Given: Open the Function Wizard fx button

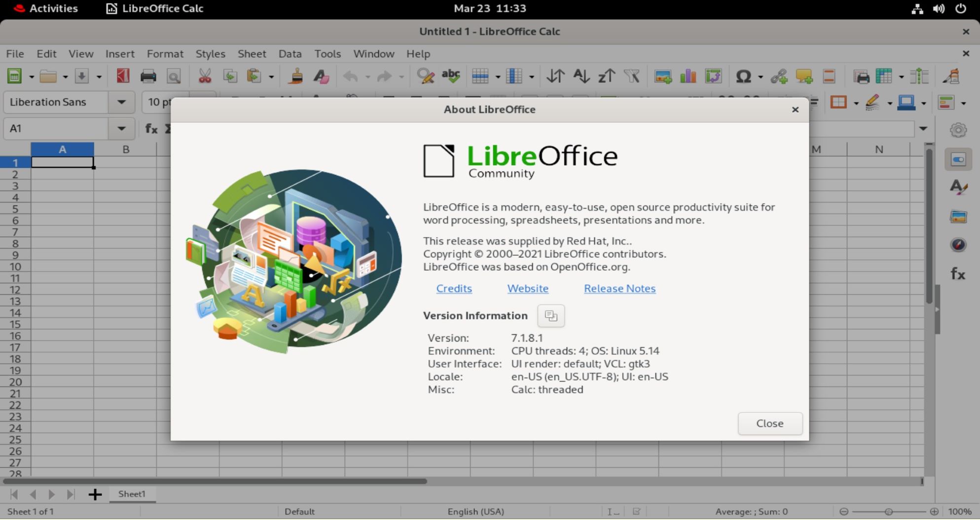Looking at the screenshot, I should 151,129.
